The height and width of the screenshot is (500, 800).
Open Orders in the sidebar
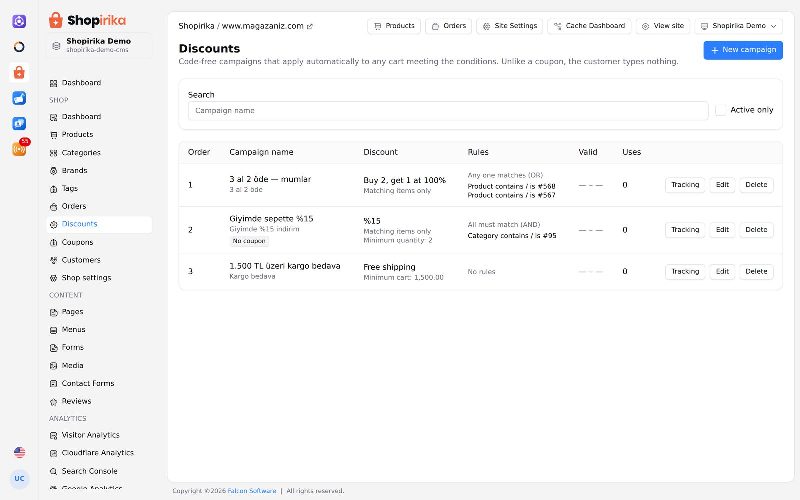click(99, 206)
